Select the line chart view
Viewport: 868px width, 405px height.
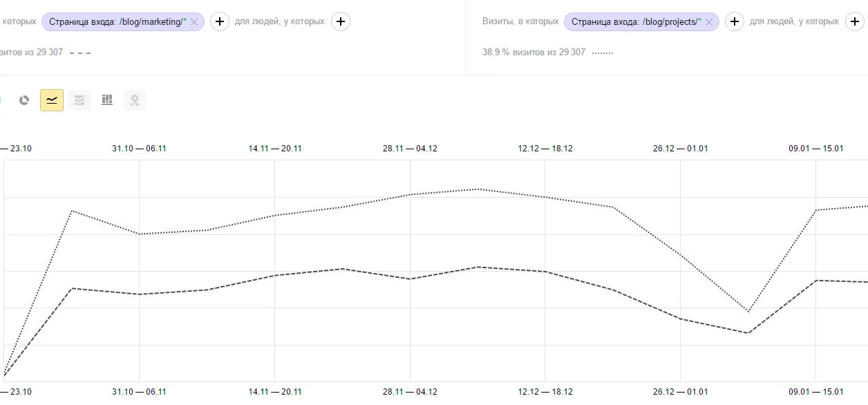(x=52, y=100)
